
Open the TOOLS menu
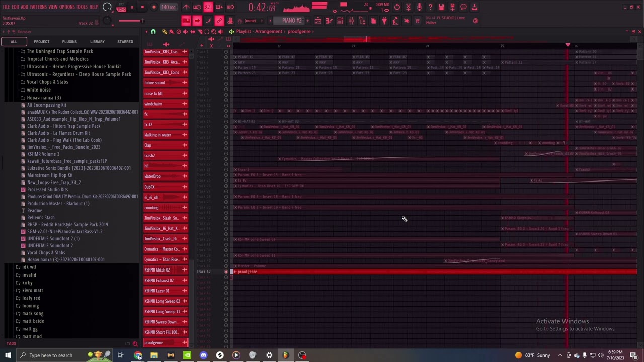pos(82,7)
